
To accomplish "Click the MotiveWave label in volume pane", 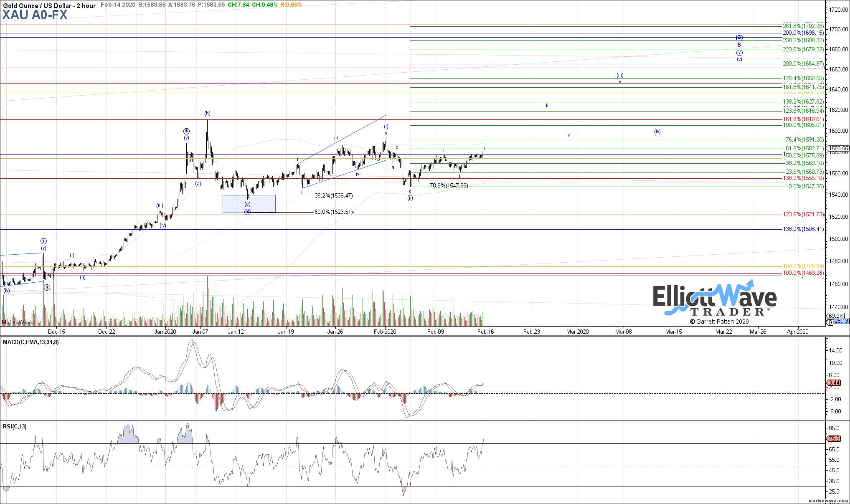I will point(18,322).
